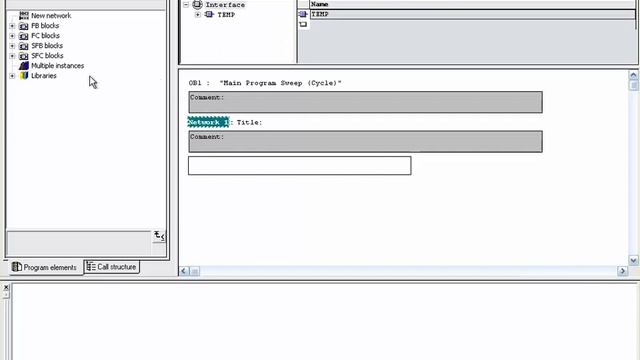The image size is (640, 360).
Task: Expand the TEMP node under Interface
Action: point(198,14)
